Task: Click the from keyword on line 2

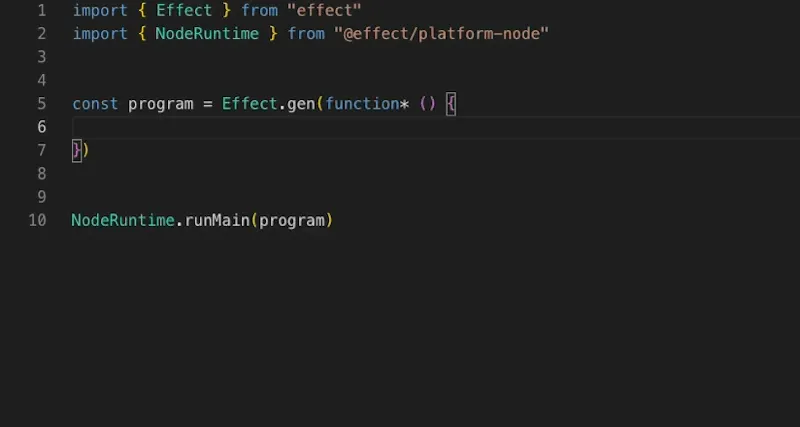Action: point(306,34)
